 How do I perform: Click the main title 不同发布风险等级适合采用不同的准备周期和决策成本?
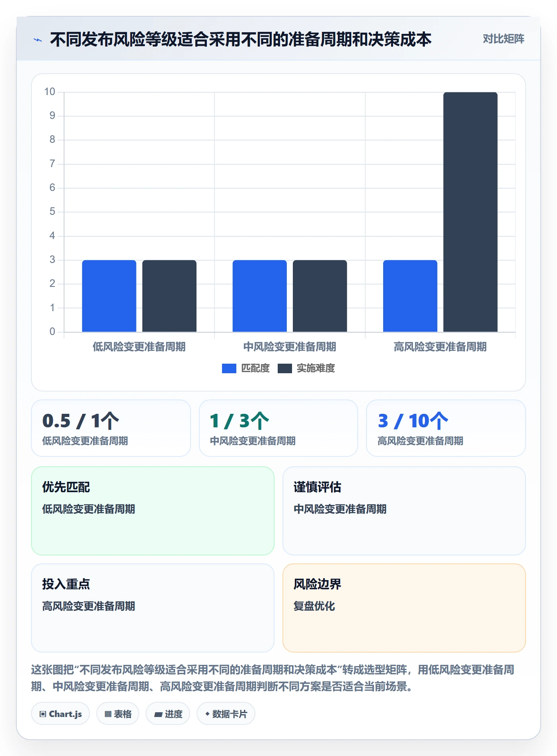(241, 39)
